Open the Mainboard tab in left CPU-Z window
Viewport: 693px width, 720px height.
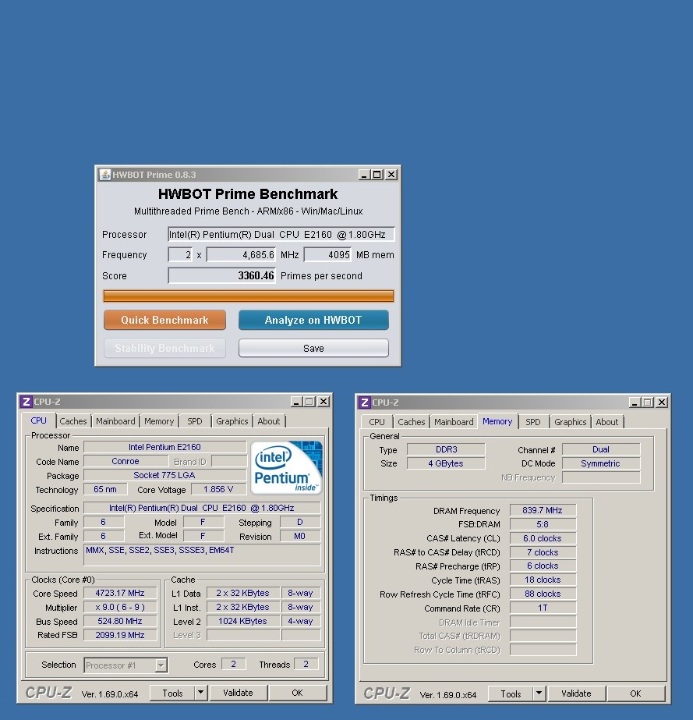[116, 421]
